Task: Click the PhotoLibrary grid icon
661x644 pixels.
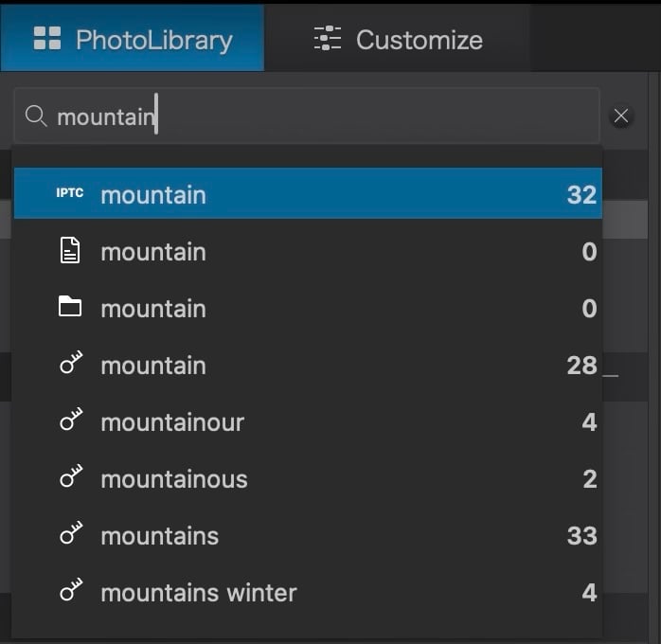Action: tap(47, 39)
